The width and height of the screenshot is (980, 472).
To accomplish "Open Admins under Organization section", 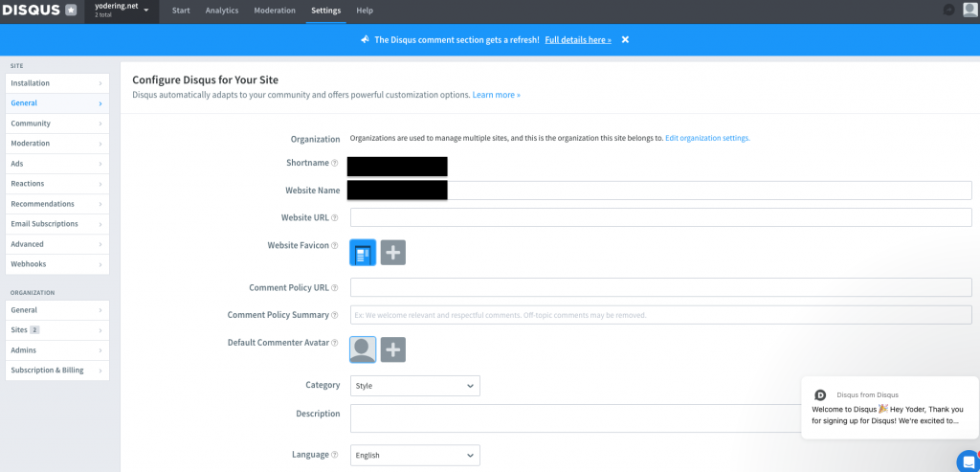I will [x=56, y=350].
